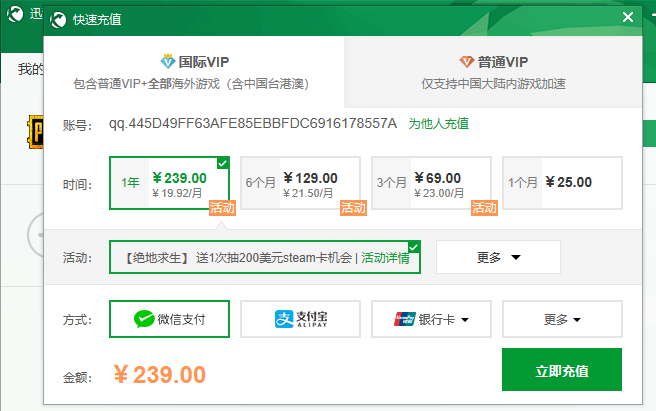Click the 立即充值 button
This screenshot has height=411, width=656.
coord(562,370)
